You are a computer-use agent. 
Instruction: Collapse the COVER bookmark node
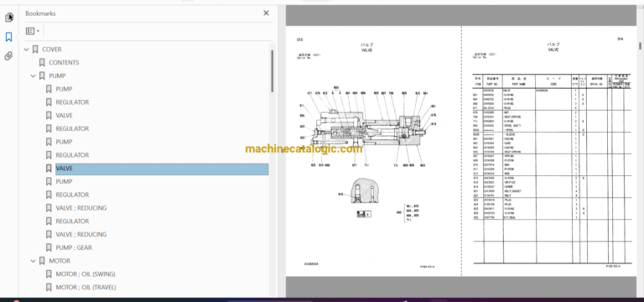[27, 49]
